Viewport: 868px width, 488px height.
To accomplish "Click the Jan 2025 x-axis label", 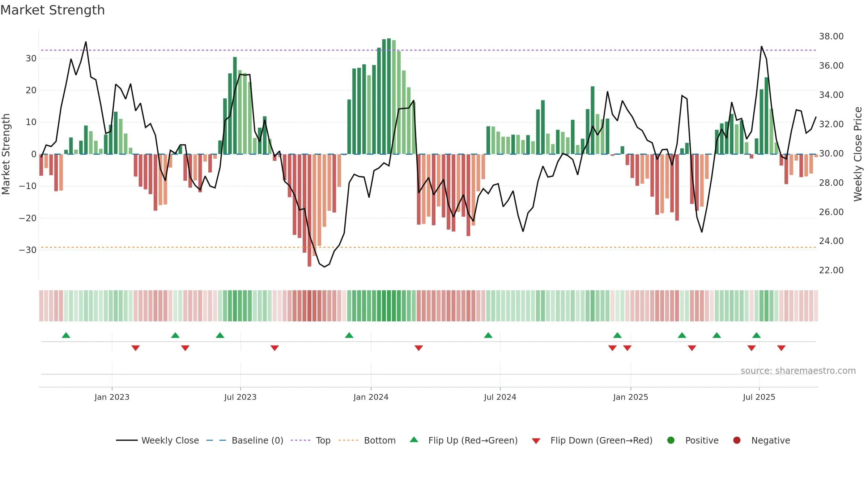I will (631, 397).
